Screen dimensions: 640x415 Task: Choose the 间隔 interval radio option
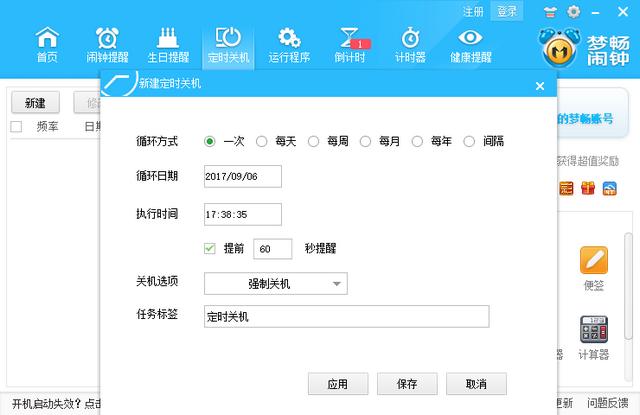470,142
